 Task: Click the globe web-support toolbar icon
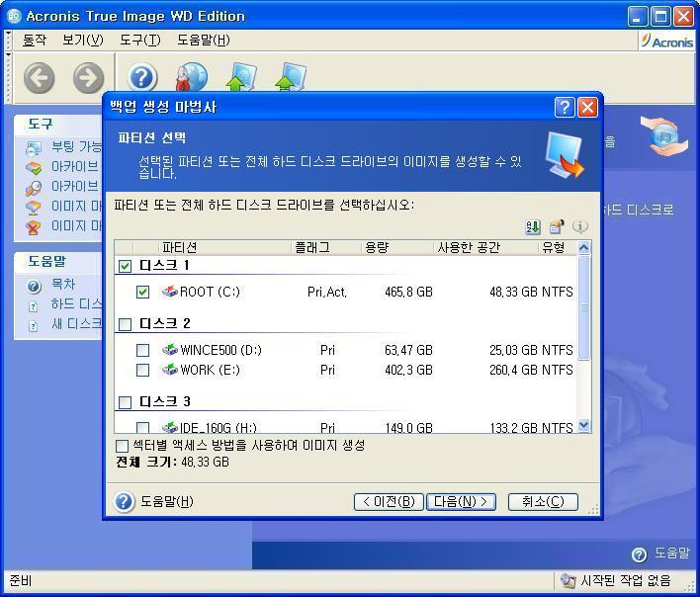[x=192, y=77]
